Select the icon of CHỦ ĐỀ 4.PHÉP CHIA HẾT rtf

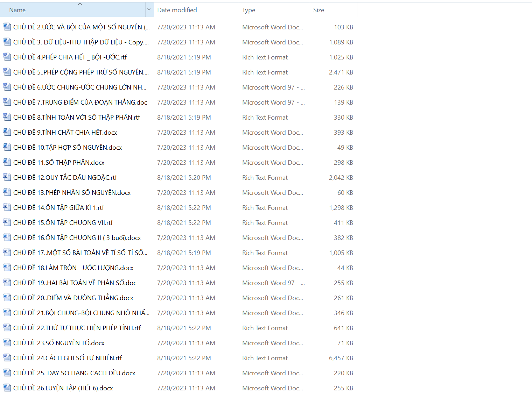[7, 57]
